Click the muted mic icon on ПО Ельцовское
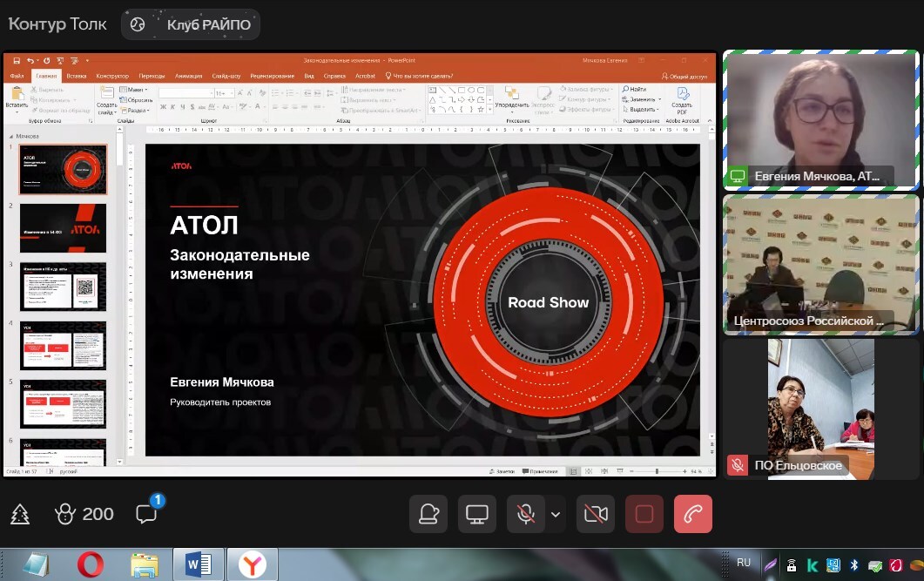The height and width of the screenshot is (581, 924). (x=737, y=465)
